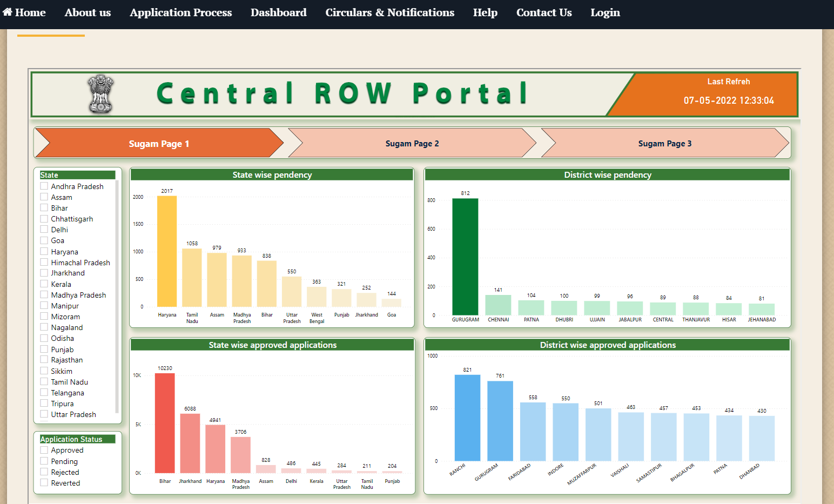Open the Dashboard menu item
834x504 pixels.
[x=278, y=12]
